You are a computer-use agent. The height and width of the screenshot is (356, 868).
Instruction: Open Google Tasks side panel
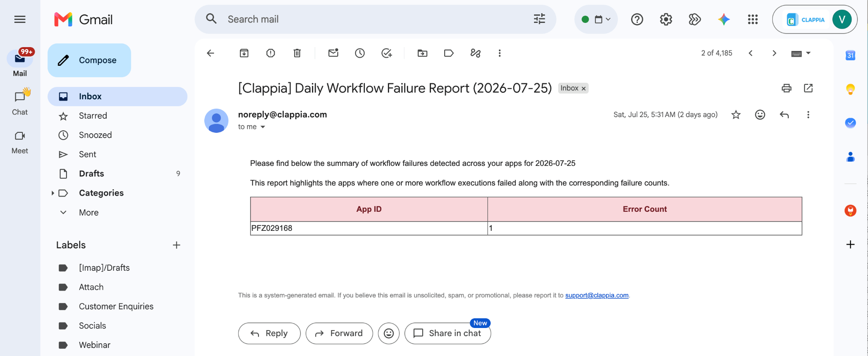pyautogui.click(x=850, y=123)
